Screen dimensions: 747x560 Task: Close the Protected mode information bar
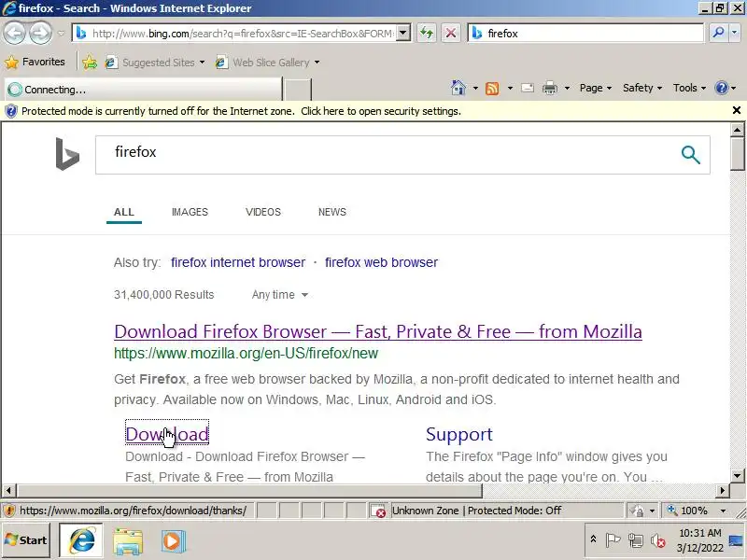pyautogui.click(x=737, y=110)
